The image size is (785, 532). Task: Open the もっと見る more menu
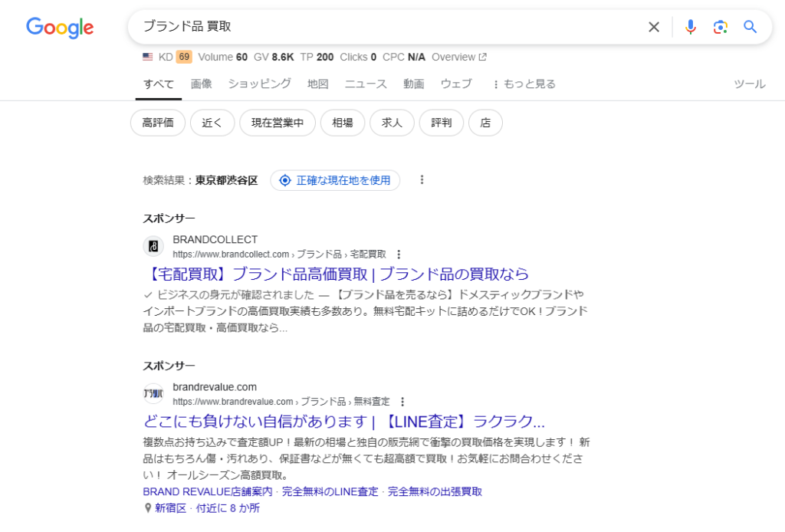(524, 84)
